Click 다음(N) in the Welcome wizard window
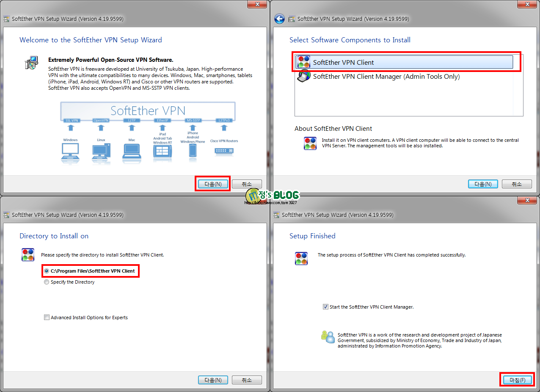Viewport: 540px width, 392px height. click(x=213, y=184)
